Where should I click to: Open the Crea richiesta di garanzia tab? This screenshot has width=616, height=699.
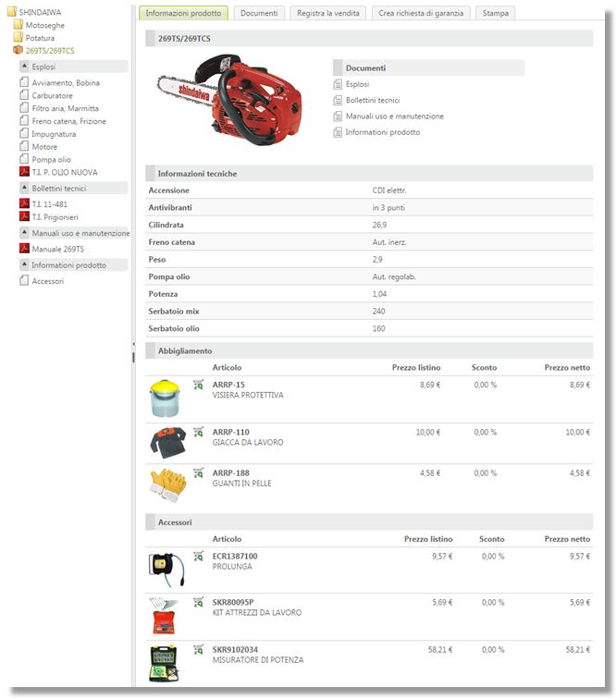[x=422, y=13]
